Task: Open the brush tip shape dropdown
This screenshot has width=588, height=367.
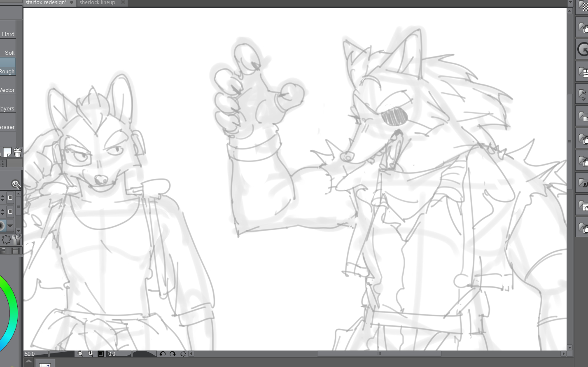Action: (10, 226)
